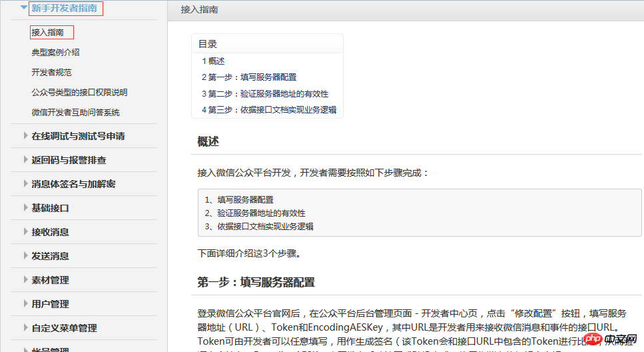
Task: Click the 第一步：填写服务器配置 section heading
Action: point(256,282)
